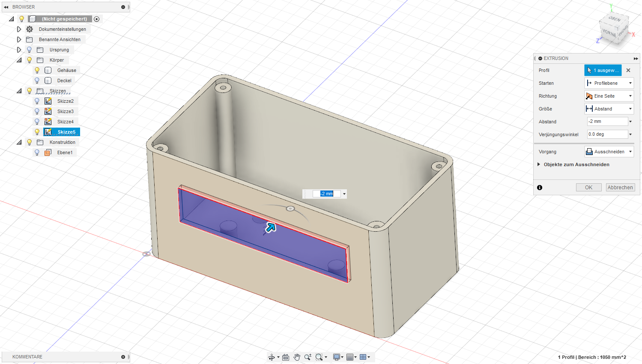
Task: Click the Ebene1 plane icon
Action: [x=48, y=152]
